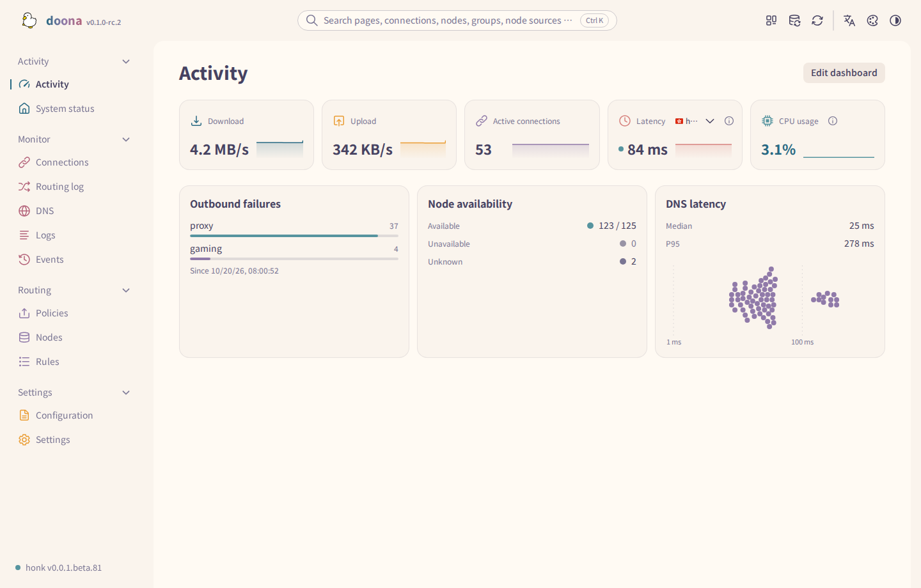Open the Latency node selector dropdown

(x=695, y=121)
